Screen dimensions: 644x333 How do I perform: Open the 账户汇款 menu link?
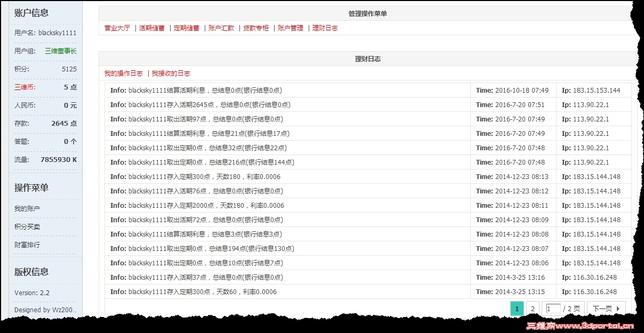point(221,28)
